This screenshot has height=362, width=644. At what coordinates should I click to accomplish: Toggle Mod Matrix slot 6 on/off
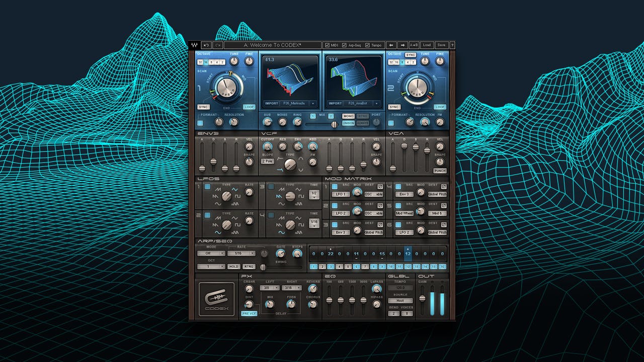398,225
